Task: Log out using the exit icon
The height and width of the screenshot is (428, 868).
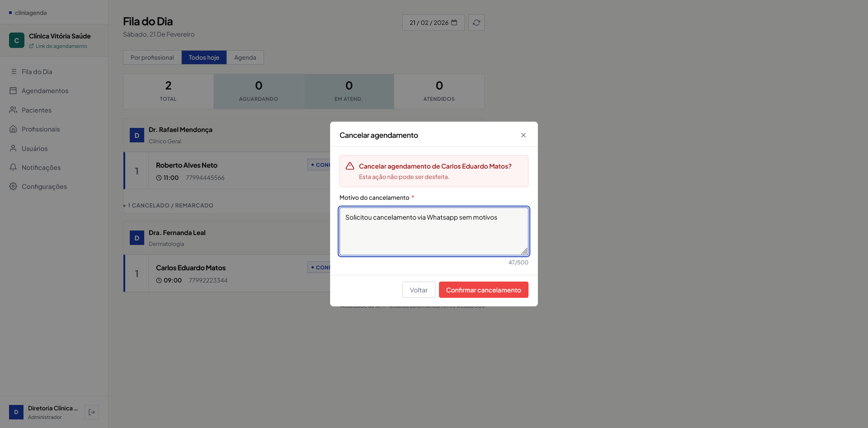Action: pos(91,412)
